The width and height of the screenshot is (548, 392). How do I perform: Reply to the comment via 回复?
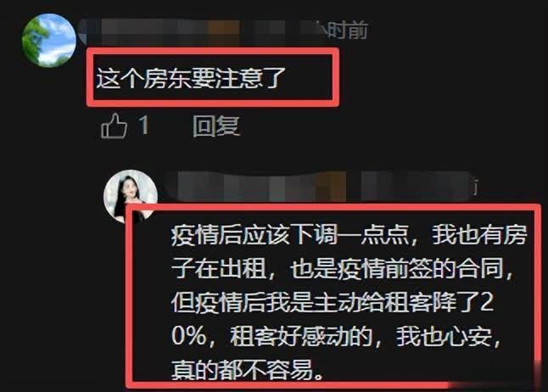[x=216, y=126]
